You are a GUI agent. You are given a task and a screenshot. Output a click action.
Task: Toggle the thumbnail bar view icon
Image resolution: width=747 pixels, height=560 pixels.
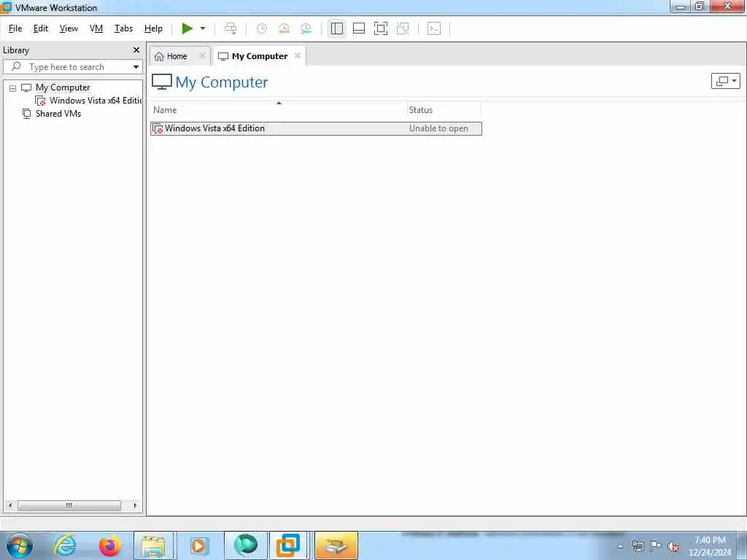point(359,28)
